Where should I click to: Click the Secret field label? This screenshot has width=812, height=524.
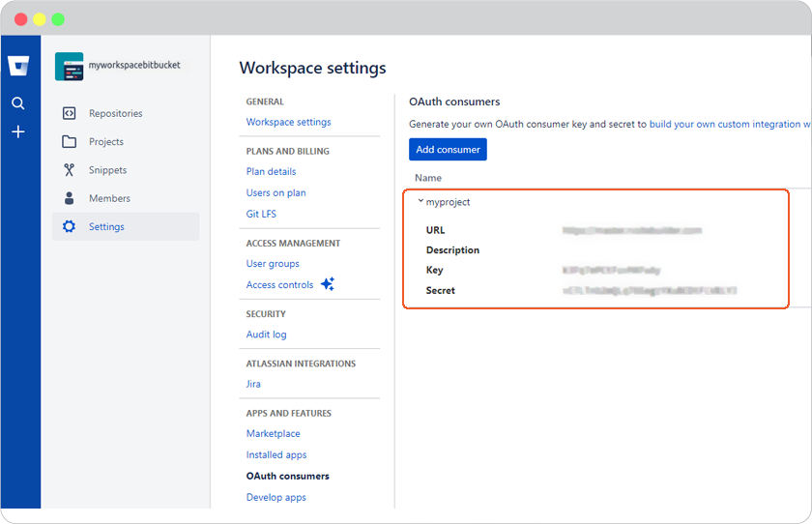coord(440,290)
